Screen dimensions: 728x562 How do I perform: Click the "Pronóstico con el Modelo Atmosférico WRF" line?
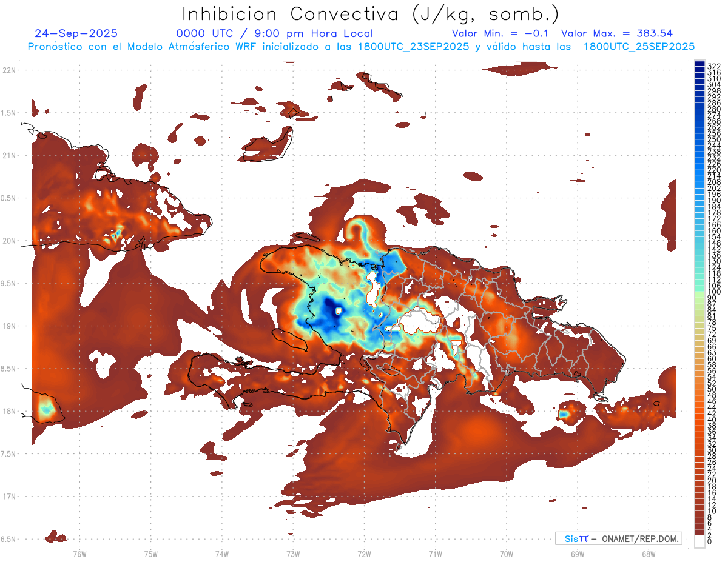coord(361,46)
